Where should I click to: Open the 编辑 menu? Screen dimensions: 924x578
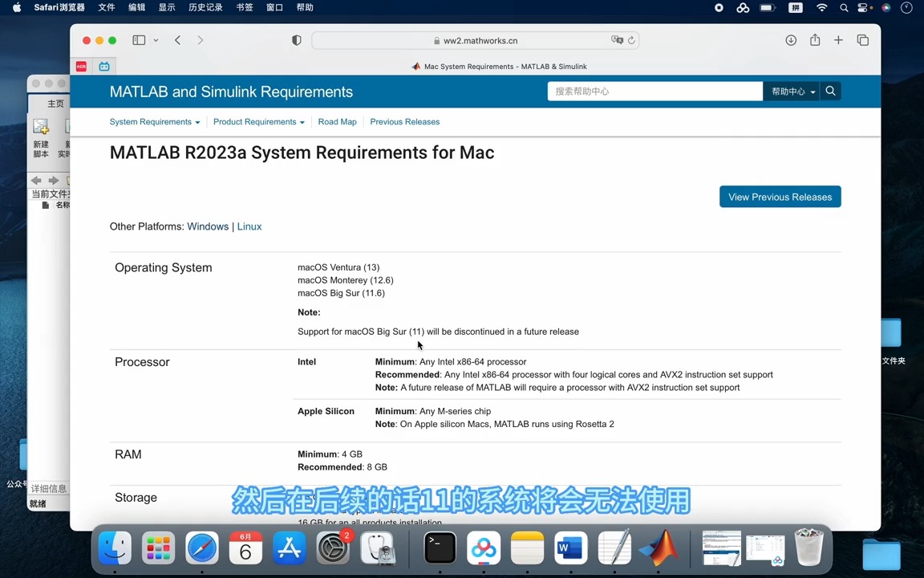136,8
